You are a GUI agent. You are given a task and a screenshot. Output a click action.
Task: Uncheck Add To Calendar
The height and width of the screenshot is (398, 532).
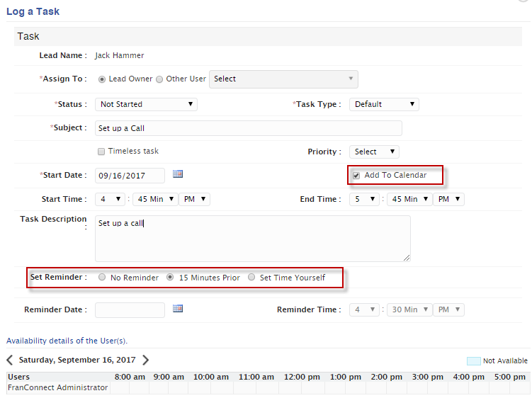click(356, 176)
